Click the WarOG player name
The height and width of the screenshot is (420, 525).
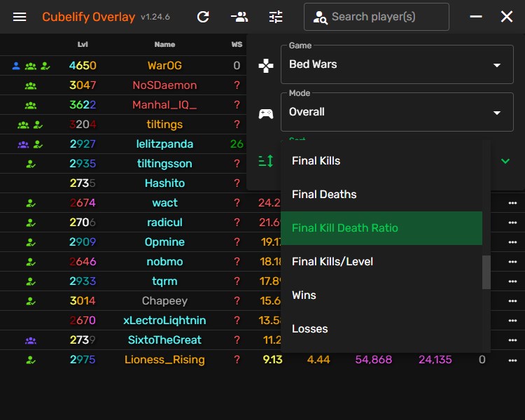pos(164,66)
